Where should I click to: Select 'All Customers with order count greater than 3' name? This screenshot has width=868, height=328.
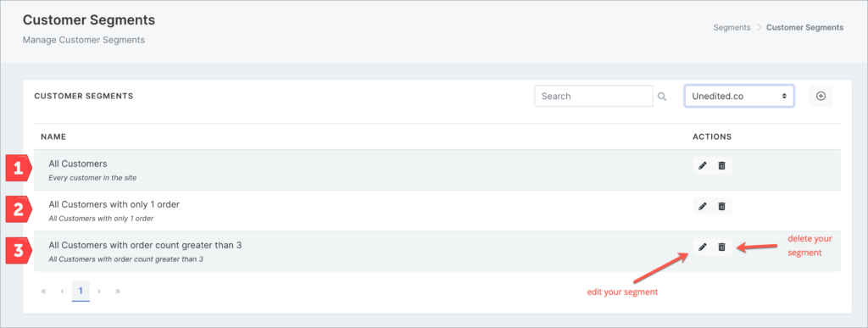pos(145,245)
